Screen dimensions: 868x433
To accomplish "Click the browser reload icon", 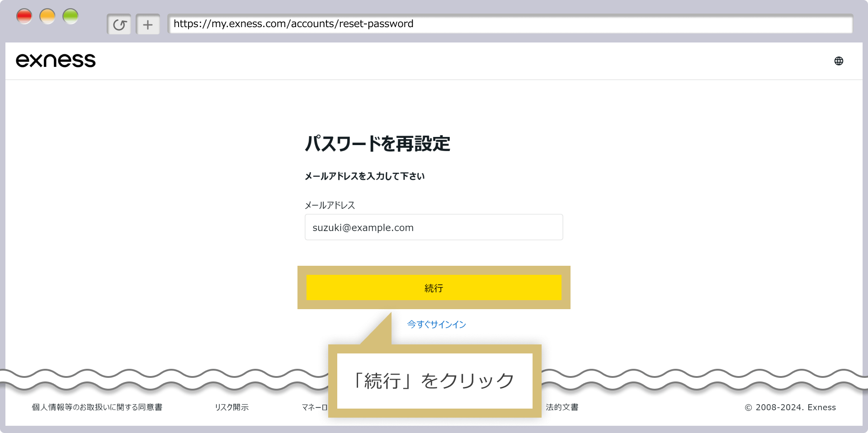I will [119, 24].
